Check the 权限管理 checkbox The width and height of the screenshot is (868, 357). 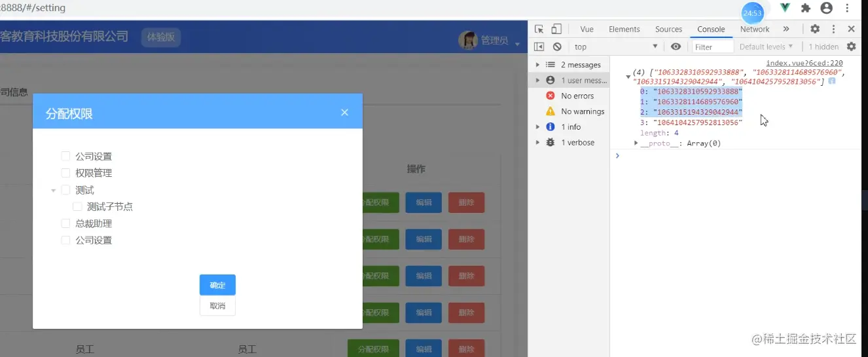click(65, 173)
